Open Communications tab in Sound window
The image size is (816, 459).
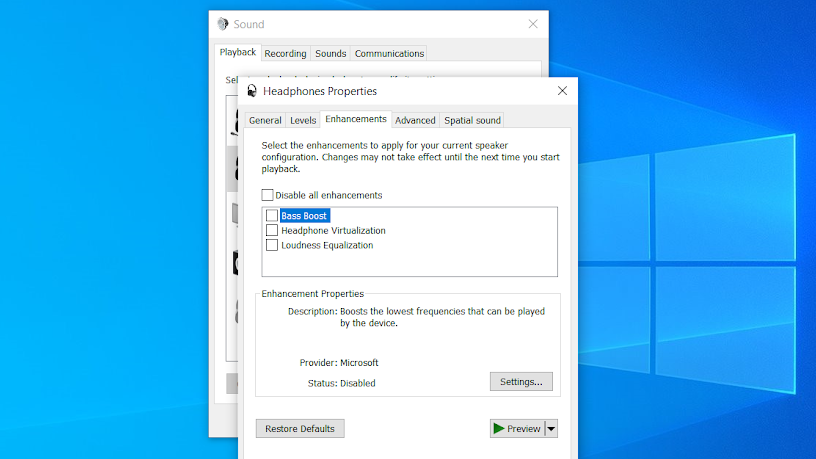[389, 54]
